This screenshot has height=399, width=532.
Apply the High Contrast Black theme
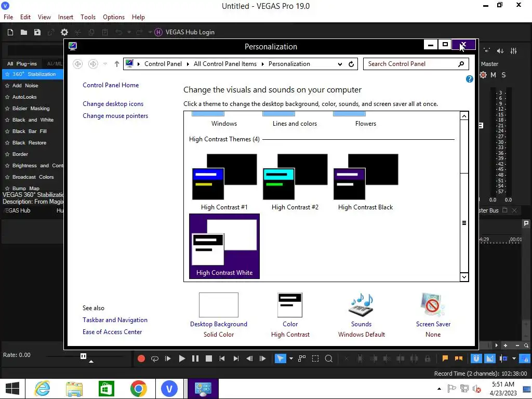[x=365, y=182]
